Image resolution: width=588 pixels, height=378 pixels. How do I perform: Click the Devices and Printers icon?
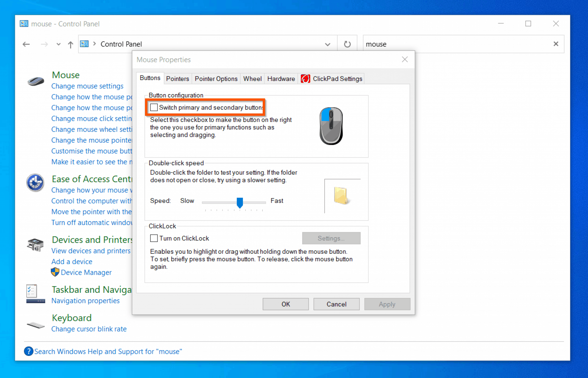[x=35, y=244]
